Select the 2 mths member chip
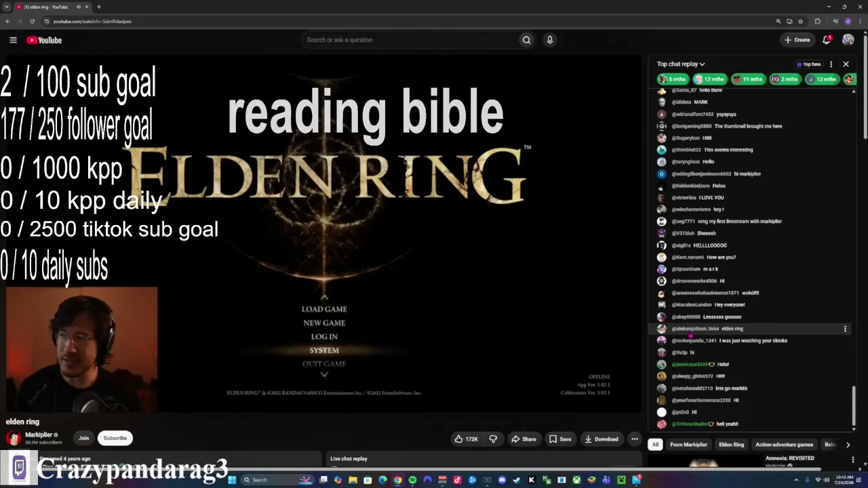The image size is (868, 488). [785, 79]
